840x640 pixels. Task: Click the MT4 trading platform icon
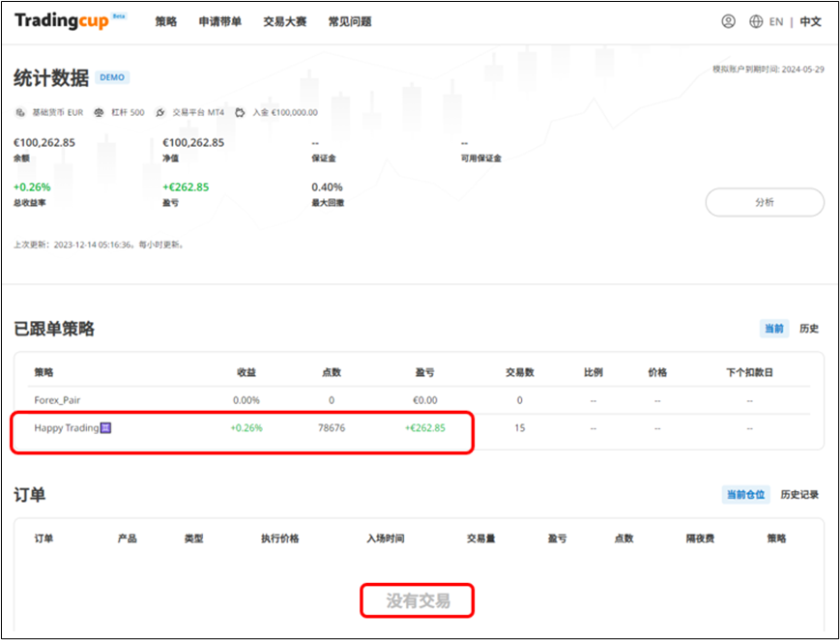pos(161,112)
